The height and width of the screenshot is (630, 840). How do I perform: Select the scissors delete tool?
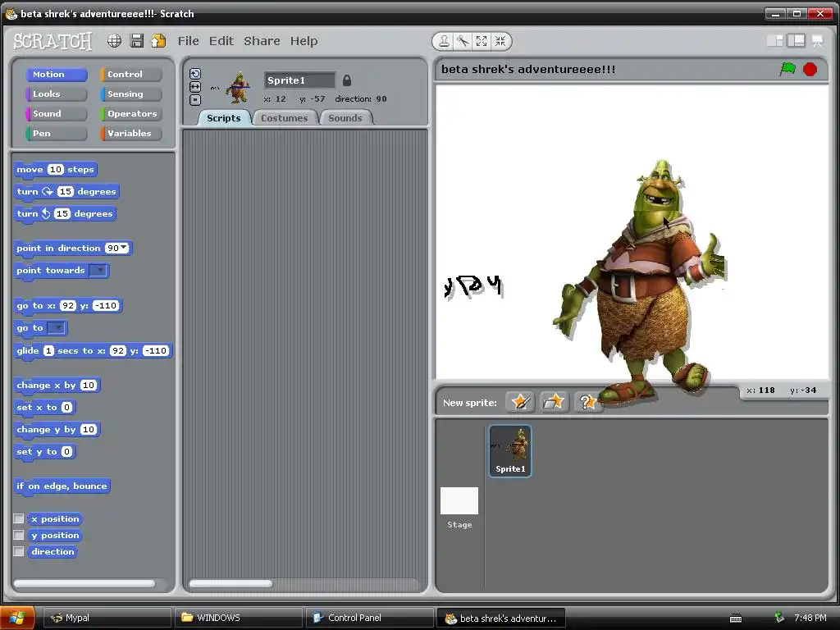(x=463, y=41)
